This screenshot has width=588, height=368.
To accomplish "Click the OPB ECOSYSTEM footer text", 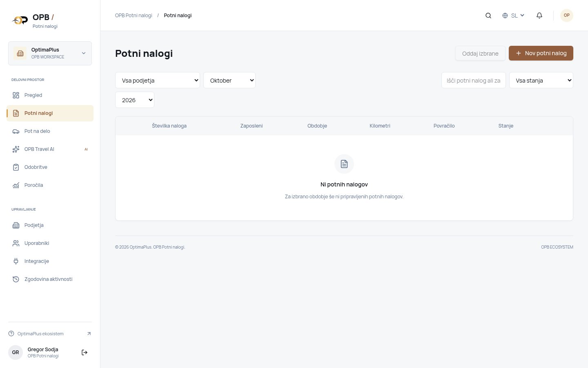I will [x=557, y=247].
